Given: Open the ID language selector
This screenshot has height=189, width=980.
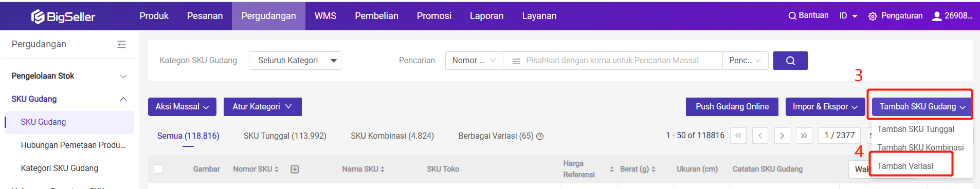Looking at the screenshot, I should click(848, 16).
